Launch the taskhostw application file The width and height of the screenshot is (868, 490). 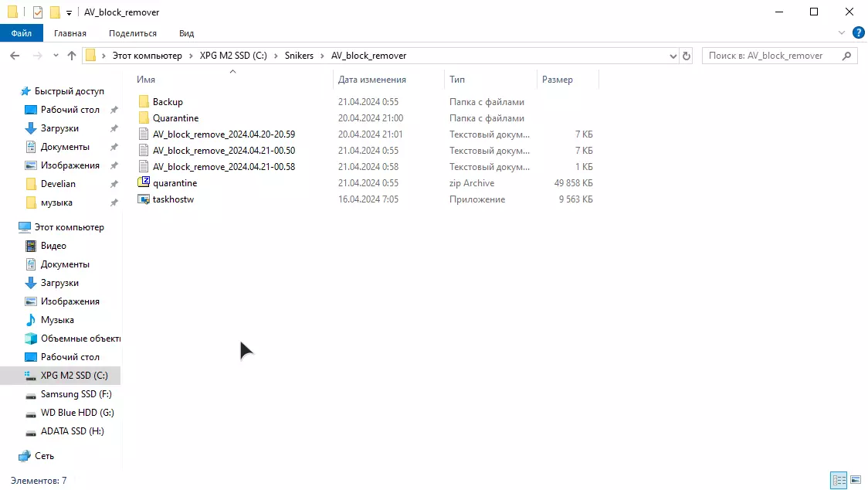173,199
